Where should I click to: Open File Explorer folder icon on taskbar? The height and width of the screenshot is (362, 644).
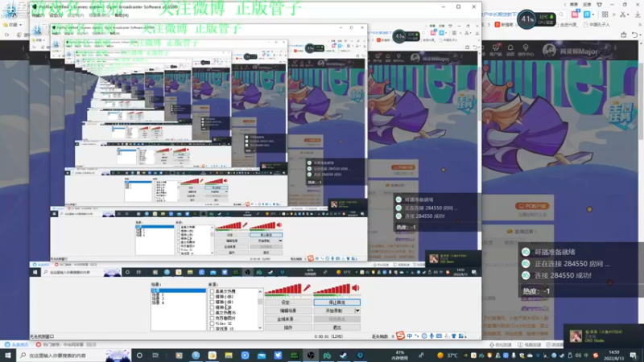(x=229, y=356)
